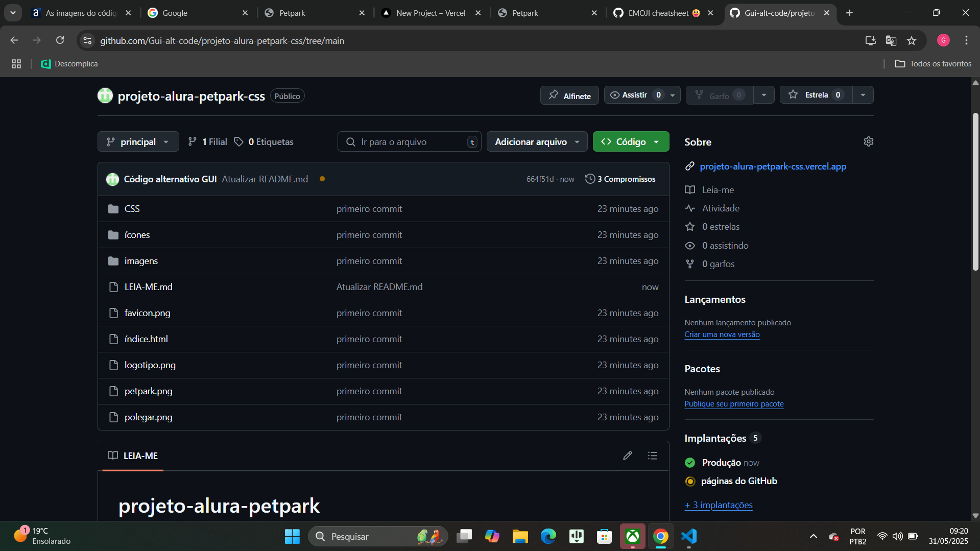The width and height of the screenshot is (980, 551).
Task: Click the commit history clock icon
Action: (x=590, y=179)
